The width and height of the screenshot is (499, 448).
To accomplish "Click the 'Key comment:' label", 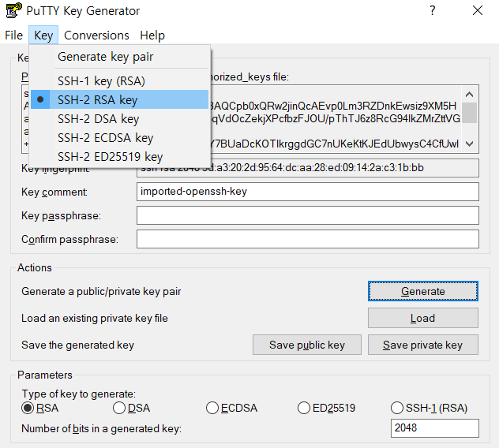I will pos(54,192).
